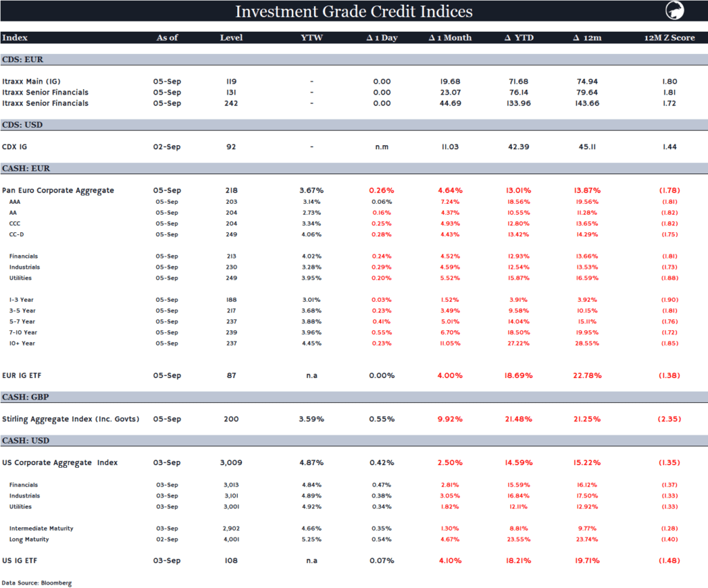Image resolution: width=708 pixels, height=588 pixels.
Task: Select the Pan Euro Corporate Aggregate row
Action: point(58,190)
